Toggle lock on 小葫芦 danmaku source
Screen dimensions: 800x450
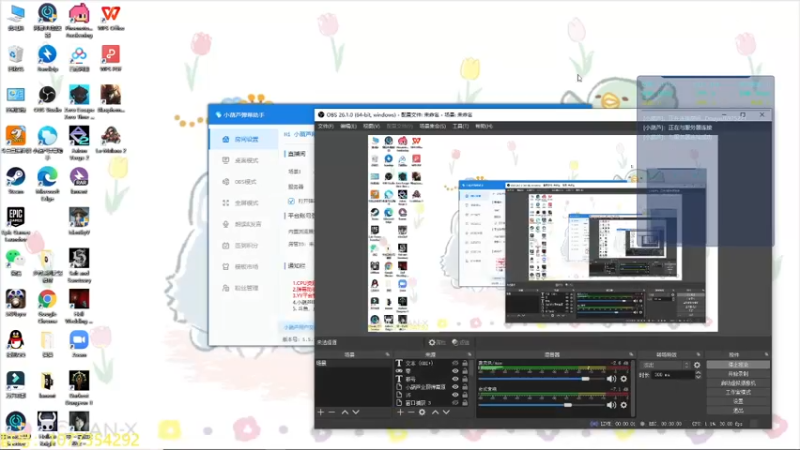pyautogui.click(x=465, y=387)
